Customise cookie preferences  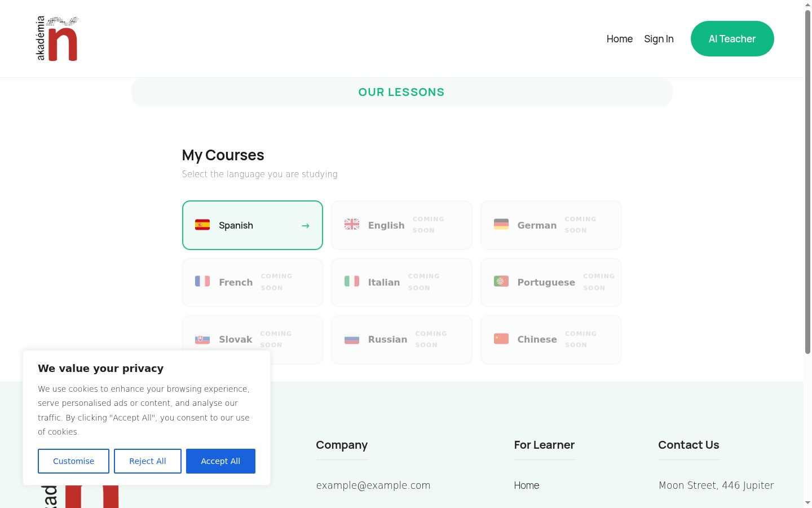(x=73, y=461)
